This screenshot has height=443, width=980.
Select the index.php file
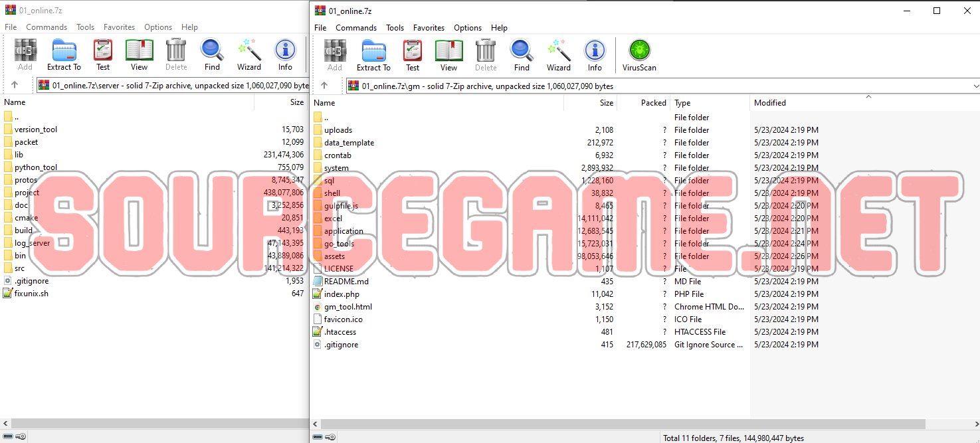[x=342, y=294]
